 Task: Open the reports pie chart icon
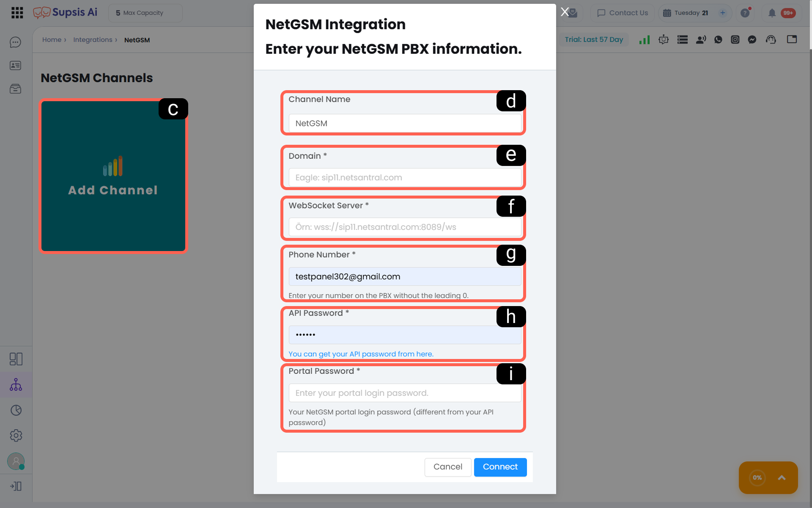(16, 410)
